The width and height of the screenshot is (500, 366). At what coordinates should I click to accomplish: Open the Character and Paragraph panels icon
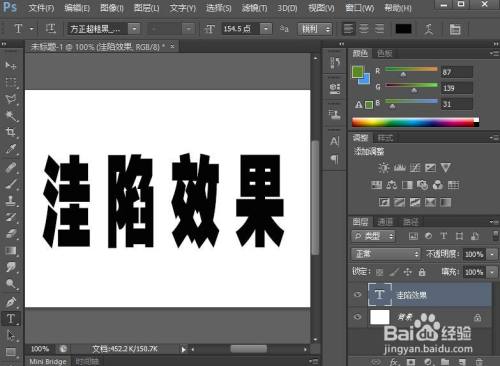pyautogui.click(x=455, y=29)
